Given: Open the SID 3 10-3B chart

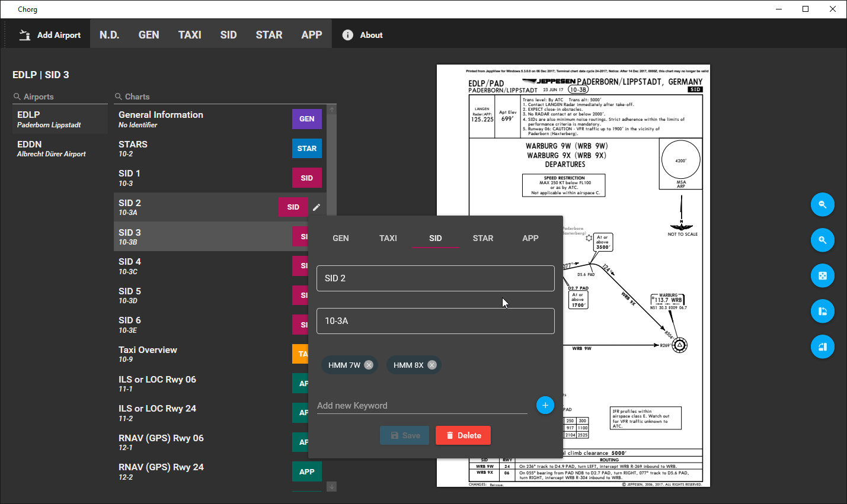Looking at the screenshot, I should [x=211, y=237].
